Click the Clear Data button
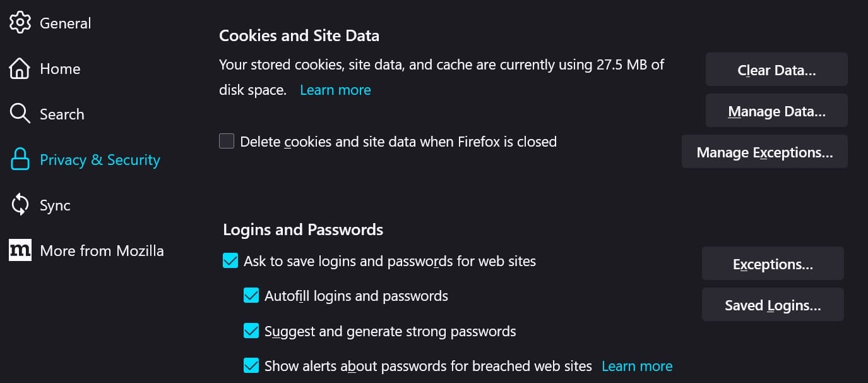Image resolution: width=868 pixels, height=383 pixels. [776, 69]
